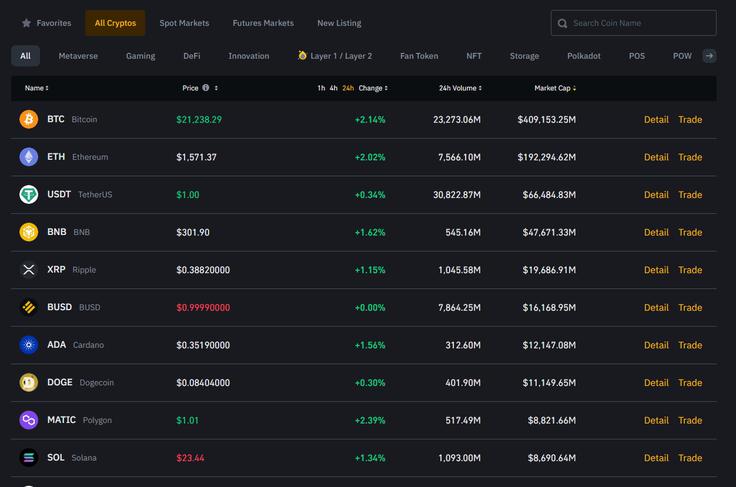
Task: Filter by Metaverse category
Action: pos(78,56)
